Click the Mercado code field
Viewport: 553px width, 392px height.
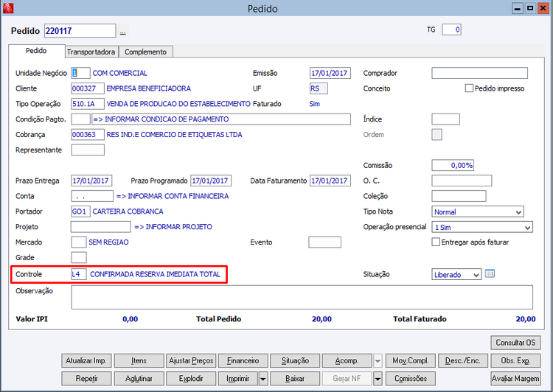pyautogui.click(x=79, y=242)
